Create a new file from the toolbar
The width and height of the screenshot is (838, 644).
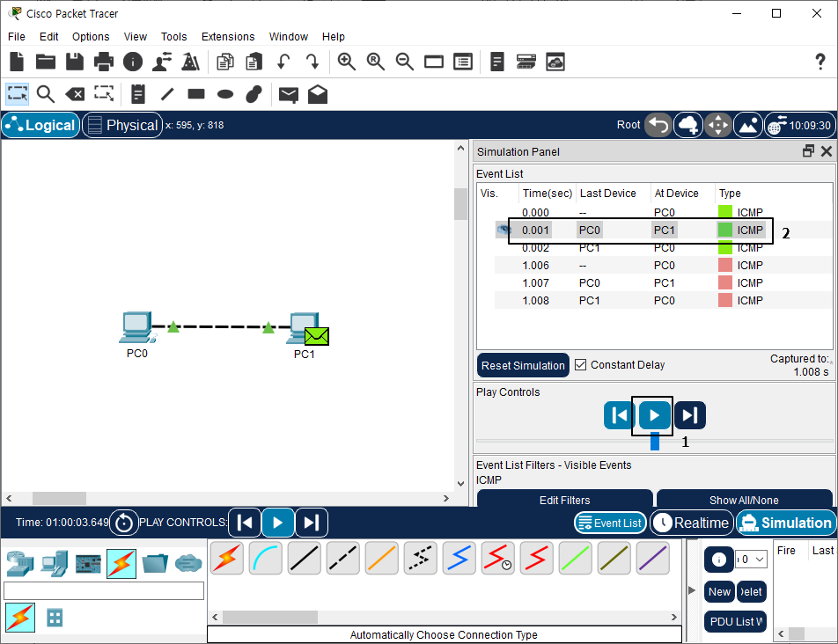click(x=17, y=62)
